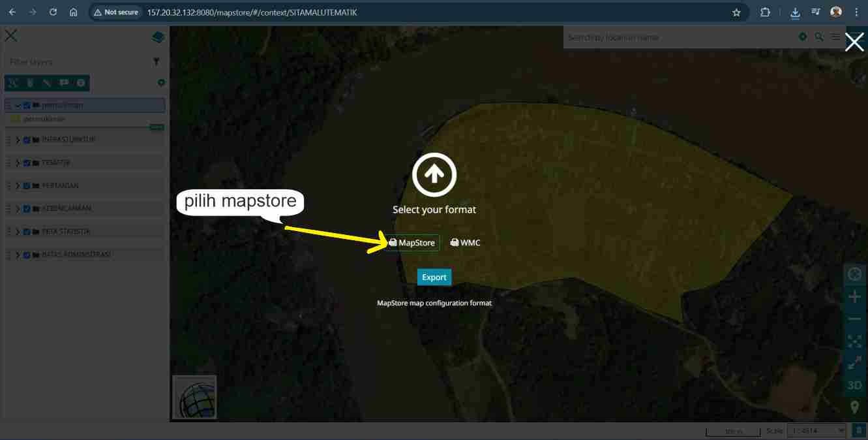Expand the BATAS ADMINISTRASI group
This screenshot has height=440, width=868.
point(18,255)
